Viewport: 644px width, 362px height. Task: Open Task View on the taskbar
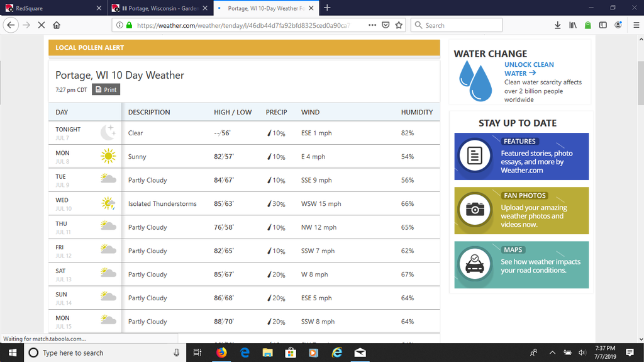pyautogui.click(x=197, y=353)
